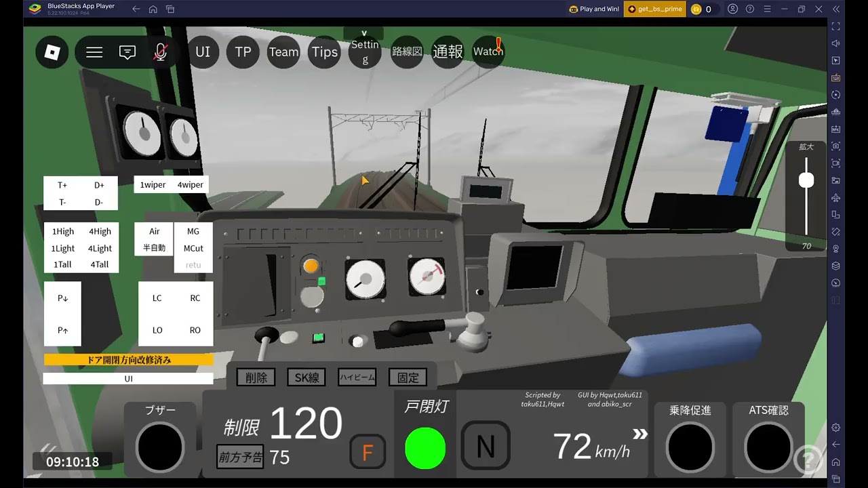Open the Team selection menu
This screenshot has height=488, width=868.
click(x=283, y=52)
